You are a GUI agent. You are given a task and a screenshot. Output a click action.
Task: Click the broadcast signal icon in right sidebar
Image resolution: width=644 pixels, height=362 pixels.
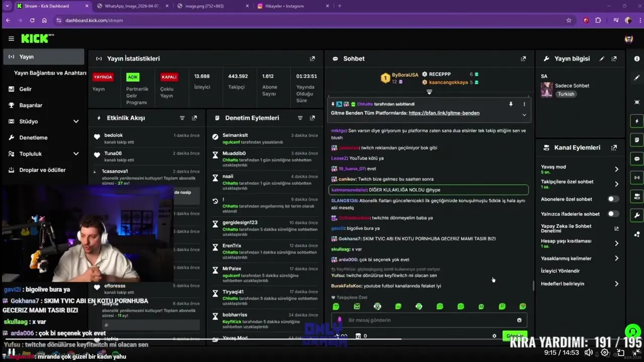(637, 177)
